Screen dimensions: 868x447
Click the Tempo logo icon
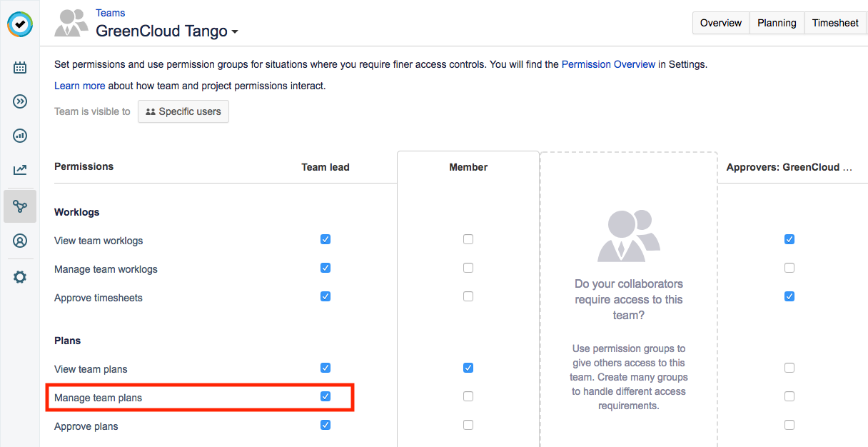click(x=19, y=24)
